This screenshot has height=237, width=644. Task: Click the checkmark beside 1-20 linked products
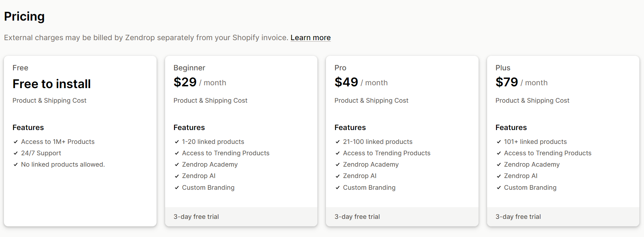pos(176,141)
